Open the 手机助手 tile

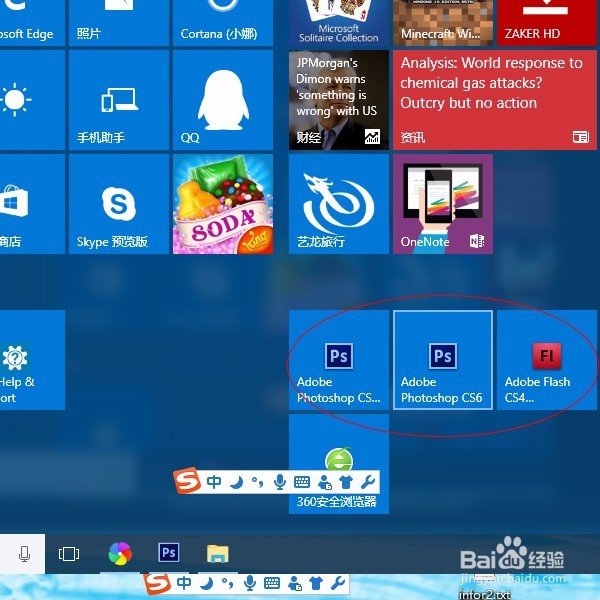[119, 100]
